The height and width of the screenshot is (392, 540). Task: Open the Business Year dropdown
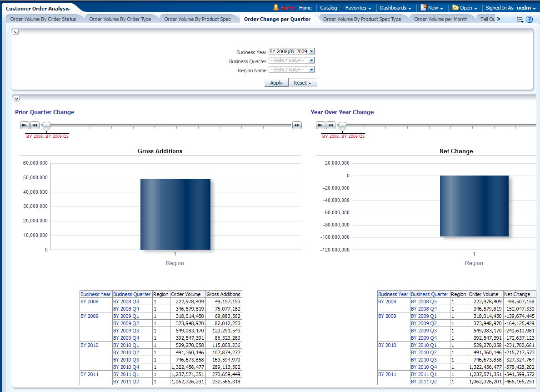311,51
